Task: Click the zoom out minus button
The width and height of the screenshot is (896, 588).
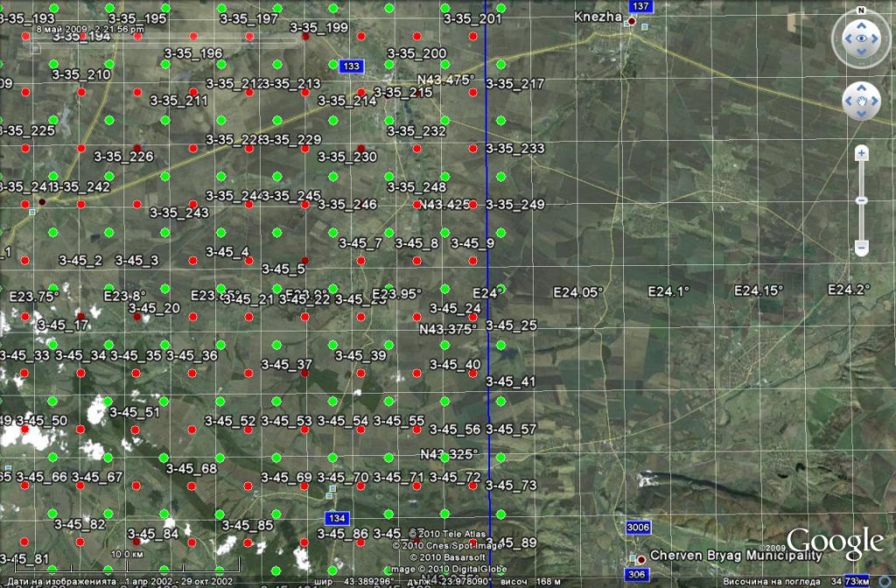Action: (x=861, y=248)
